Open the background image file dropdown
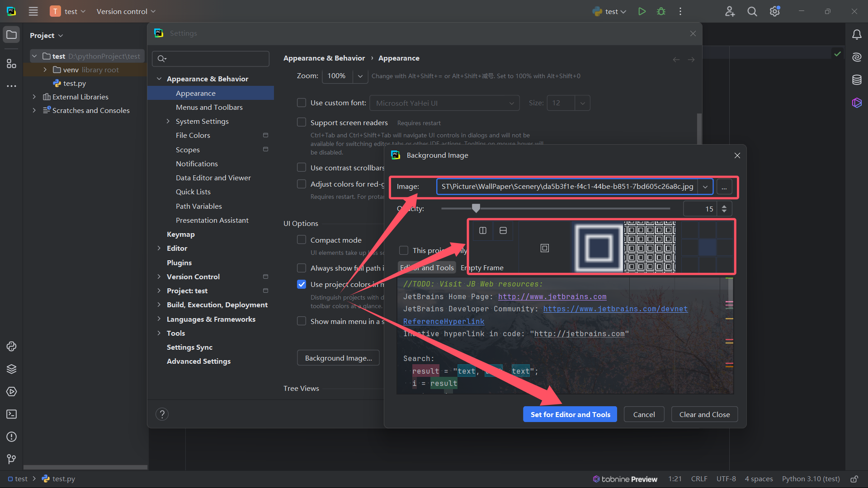The width and height of the screenshot is (868, 488). tap(705, 187)
